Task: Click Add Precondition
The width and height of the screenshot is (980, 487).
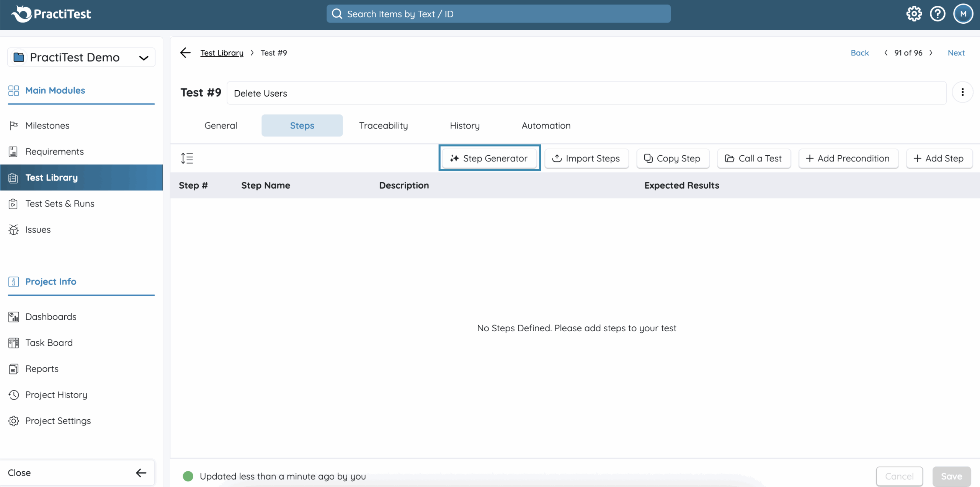Action: click(x=848, y=158)
